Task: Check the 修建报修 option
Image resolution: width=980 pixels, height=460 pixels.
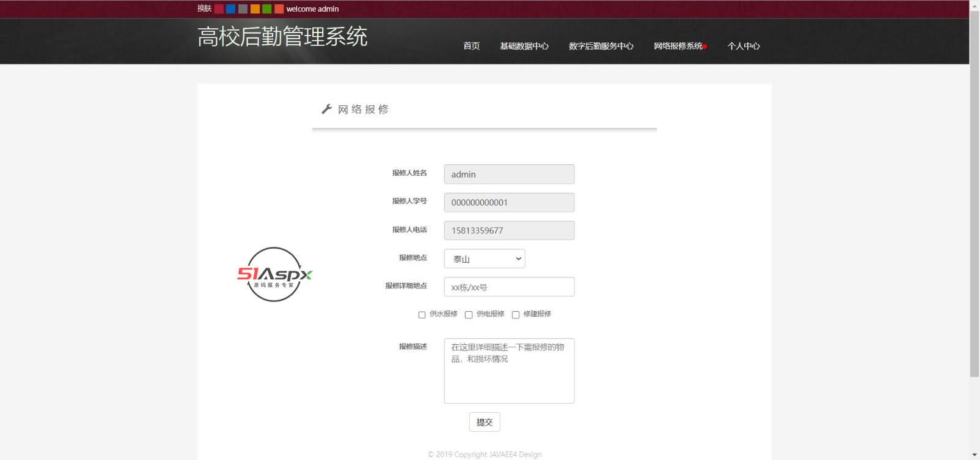Action: [516, 315]
